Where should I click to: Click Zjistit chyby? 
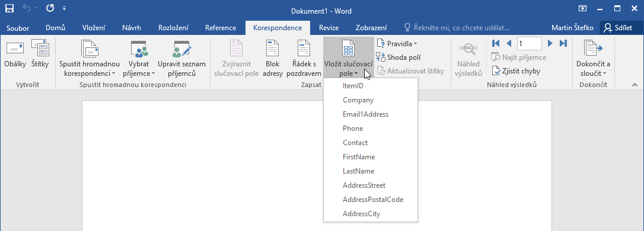pyautogui.click(x=516, y=71)
